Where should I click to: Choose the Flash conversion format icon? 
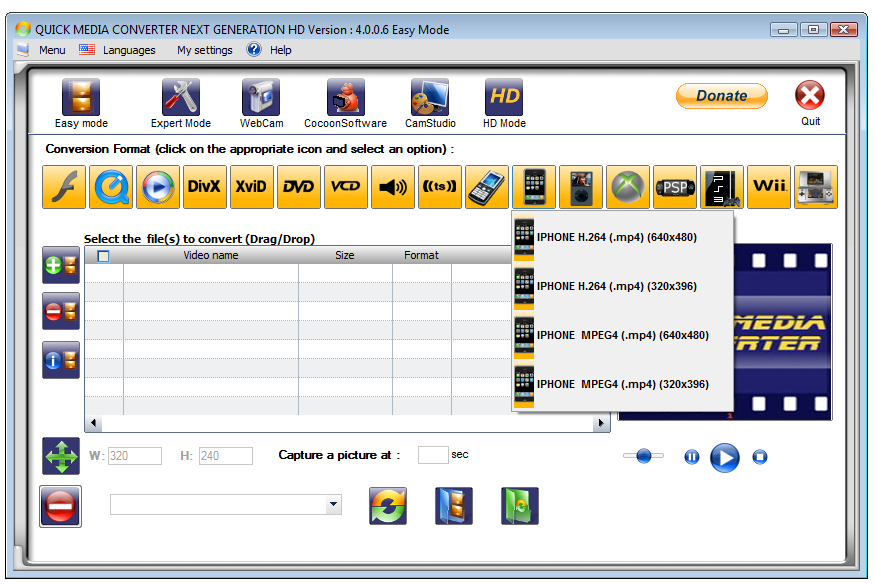point(64,187)
